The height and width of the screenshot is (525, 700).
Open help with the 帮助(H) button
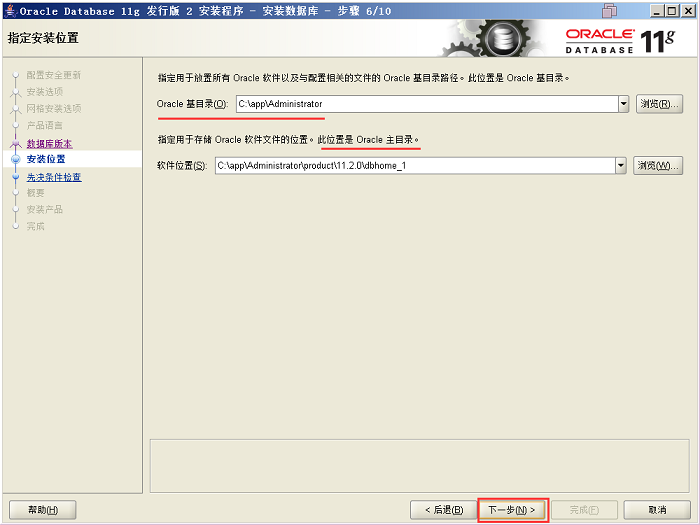(x=43, y=510)
